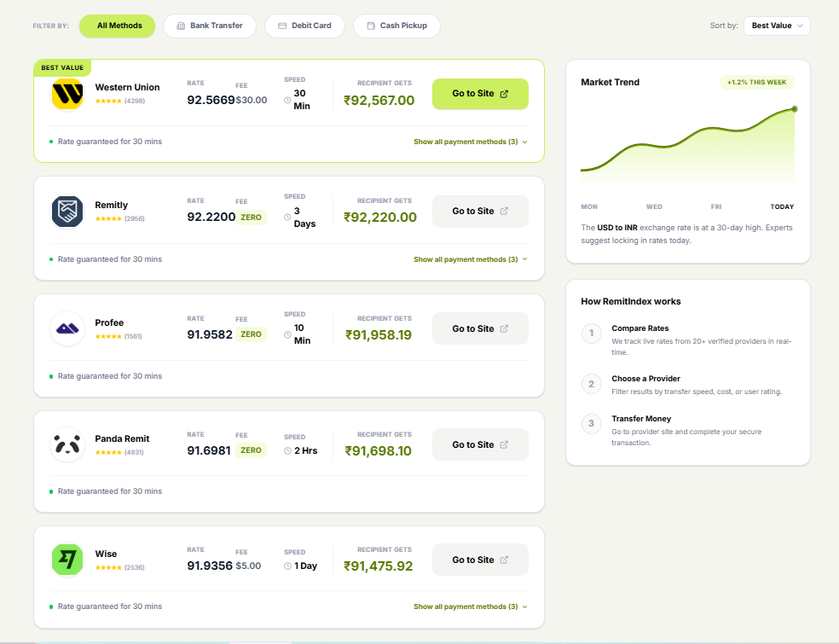Enable the Cash Pickup filter
The width and height of the screenshot is (839, 644).
tap(396, 26)
